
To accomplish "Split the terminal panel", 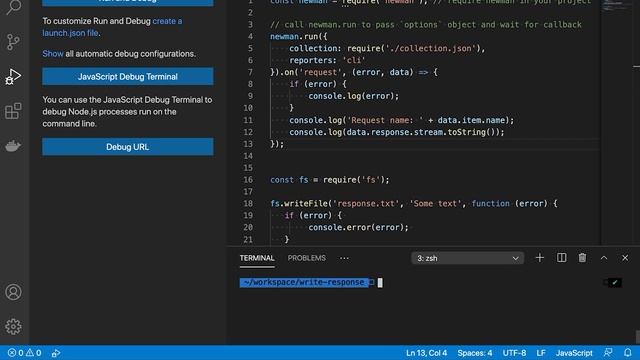I will tap(561, 258).
